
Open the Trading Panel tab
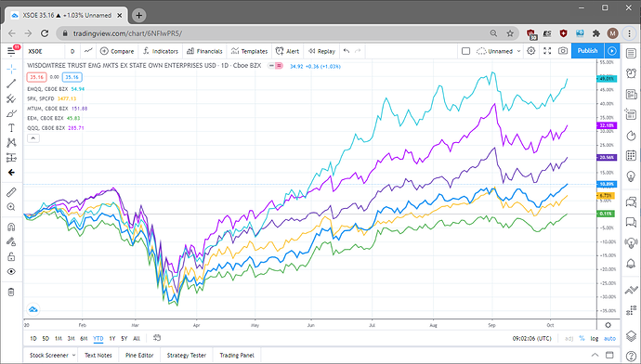click(237, 355)
